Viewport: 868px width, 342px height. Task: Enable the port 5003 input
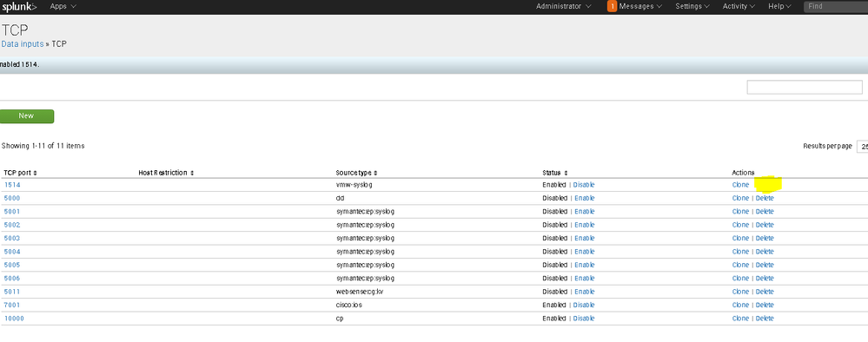(x=585, y=238)
